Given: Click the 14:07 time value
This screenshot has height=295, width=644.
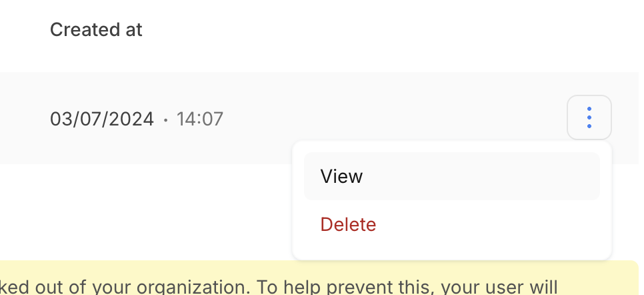Looking at the screenshot, I should 199,119.
